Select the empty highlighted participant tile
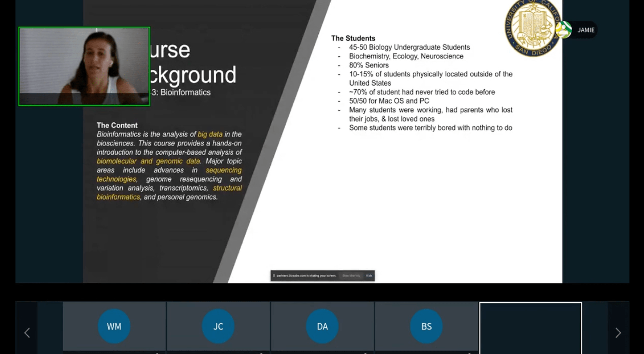Screen dimensions: 644x354 pos(530,328)
